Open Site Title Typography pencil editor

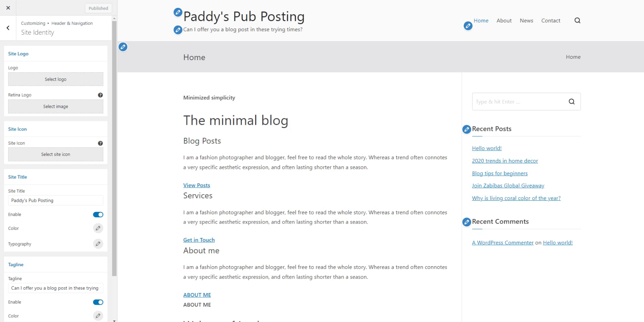tap(98, 244)
